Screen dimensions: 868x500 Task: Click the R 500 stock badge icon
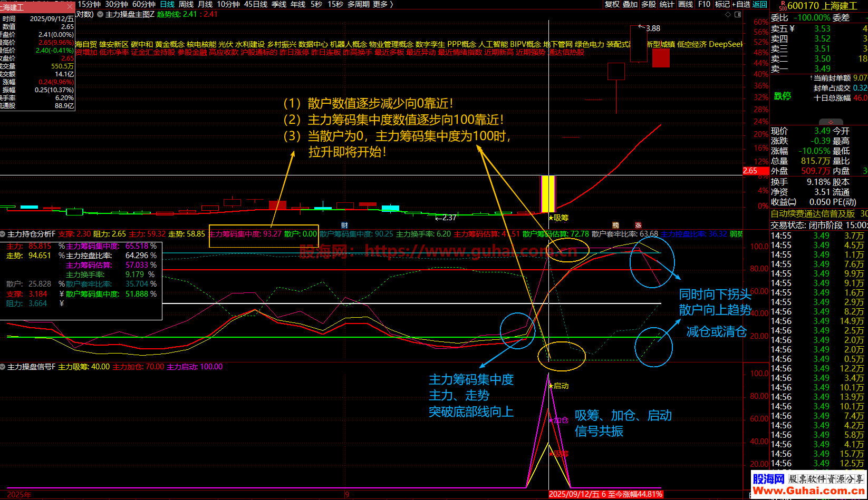[782, 5]
